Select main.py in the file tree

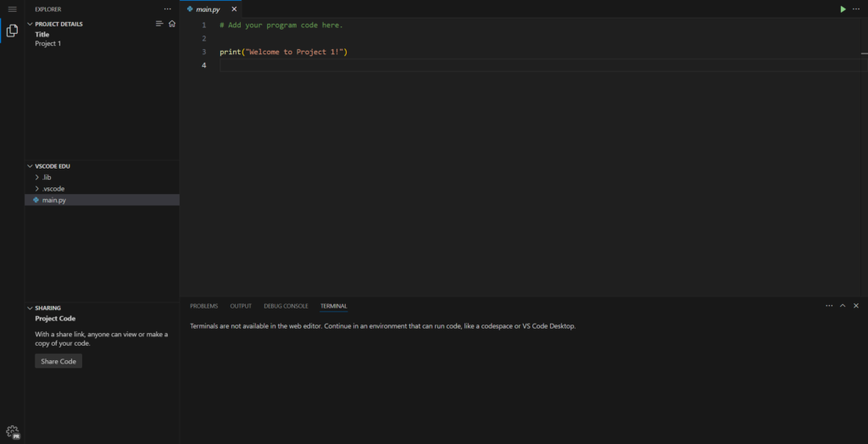tap(54, 200)
